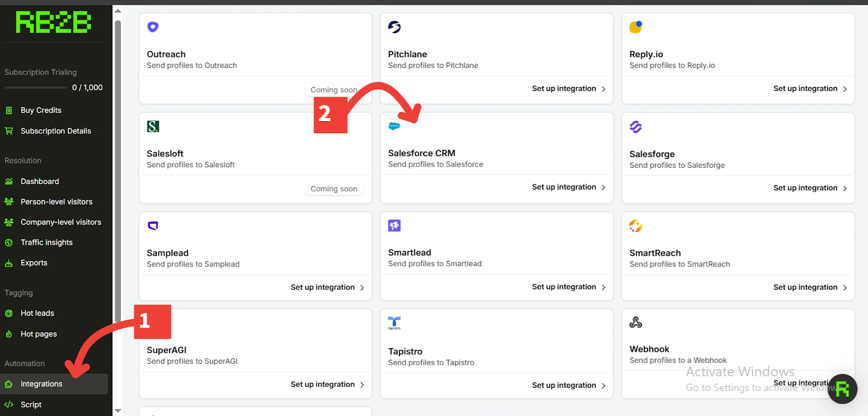Click the Salesforce CRM card title

(x=422, y=153)
